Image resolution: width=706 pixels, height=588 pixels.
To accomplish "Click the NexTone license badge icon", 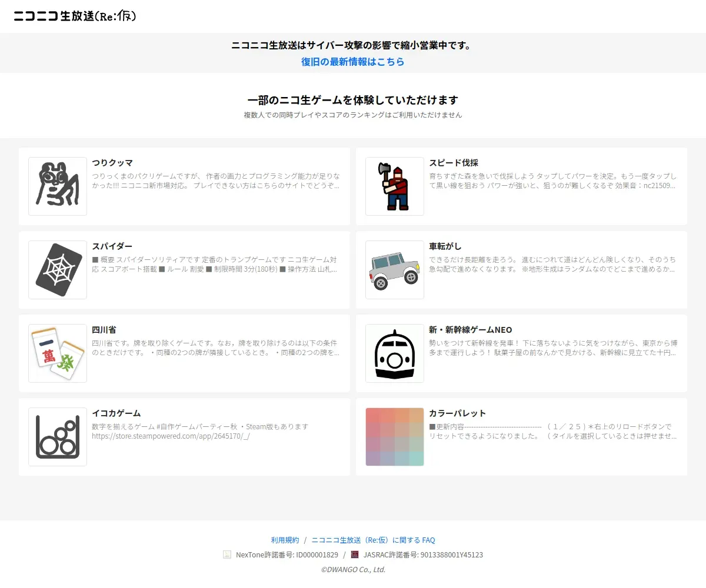I will [x=227, y=554].
